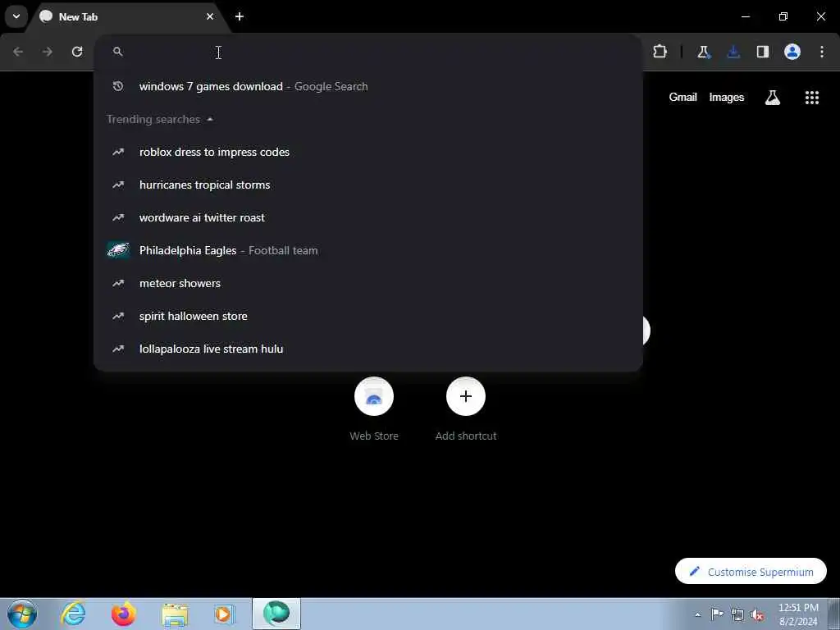Open the taskbar clock and date
Viewport: 840px width, 630px height.
(798, 614)
